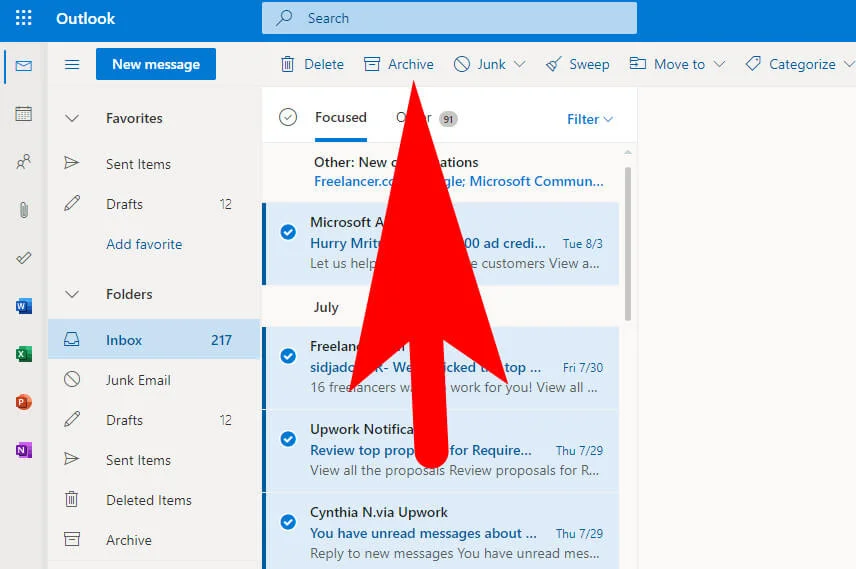This screenshot has width=856, height=569.
Task: Collapse the Folders section chevron
Action: coord(72,294)
